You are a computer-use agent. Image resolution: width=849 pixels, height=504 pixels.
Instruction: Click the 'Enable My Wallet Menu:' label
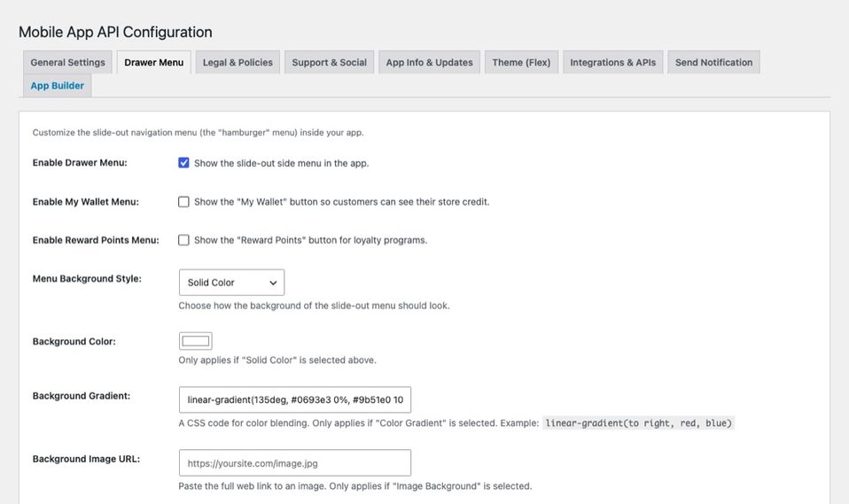86,202
